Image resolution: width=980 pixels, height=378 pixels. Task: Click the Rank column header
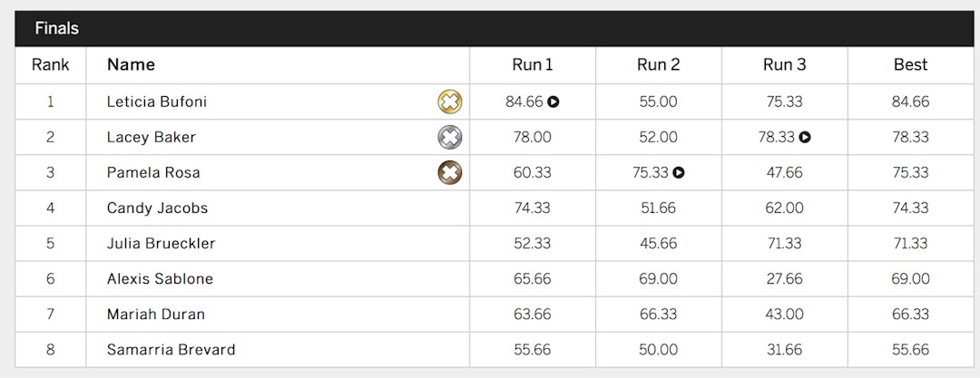point(50,64)
